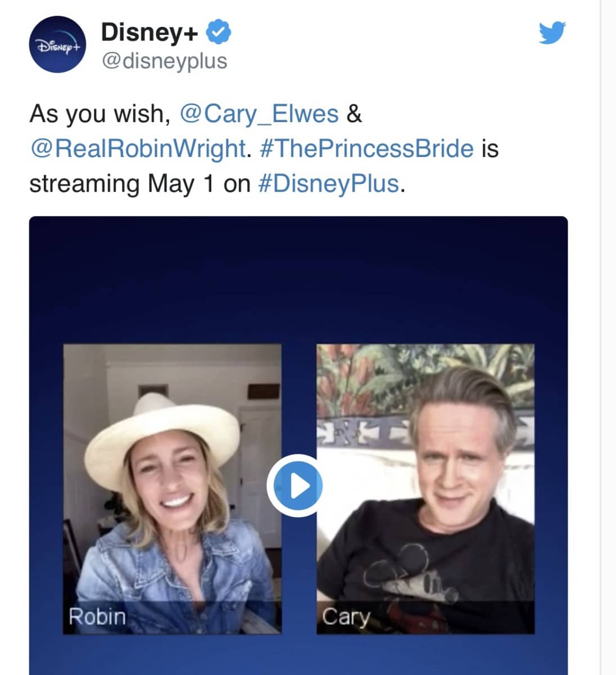Click the dark blue video background header
616x675 pixels.
(x=298, y=280)
